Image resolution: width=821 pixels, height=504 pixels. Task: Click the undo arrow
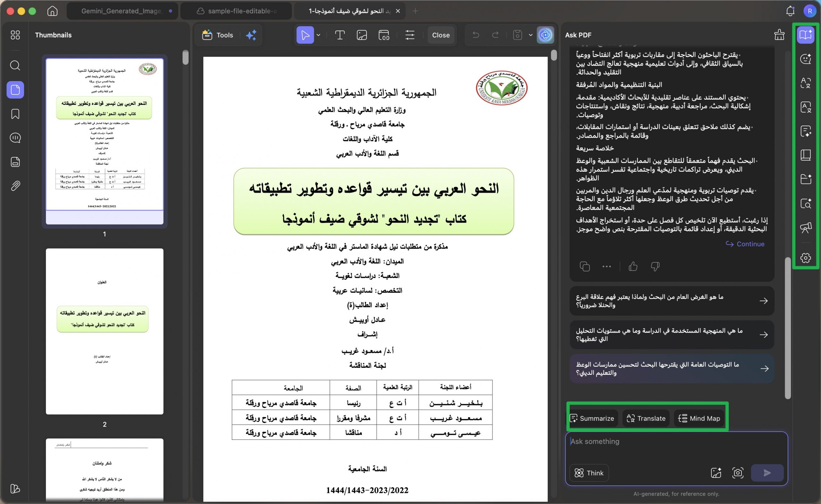coord(476,35)
